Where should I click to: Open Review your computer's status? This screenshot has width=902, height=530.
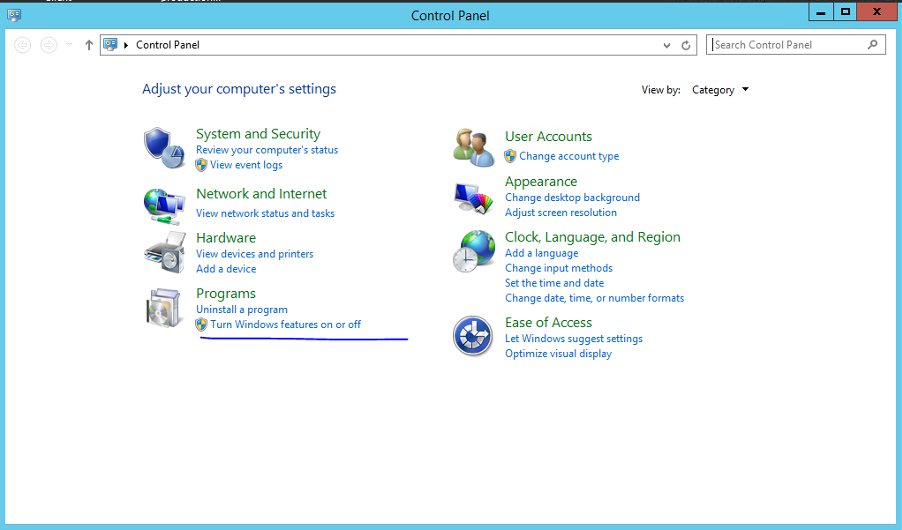point(267,150)
